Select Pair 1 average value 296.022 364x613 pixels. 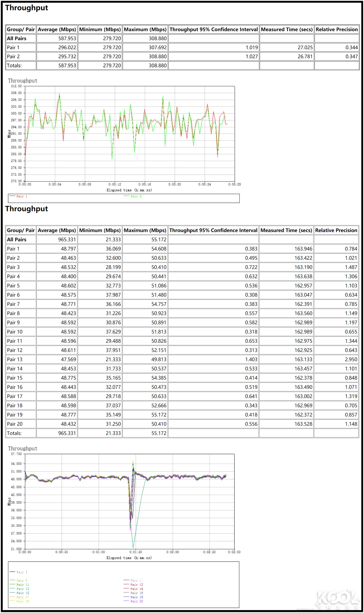coord(67,47)
